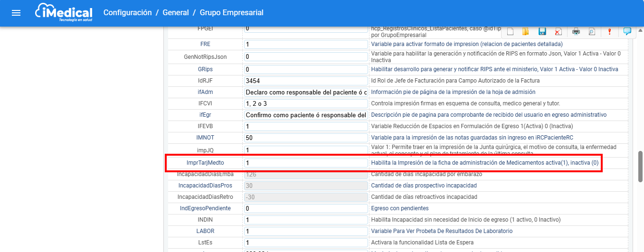Click the new blank document icon
The image size is (644, 252).
(511, 32)
